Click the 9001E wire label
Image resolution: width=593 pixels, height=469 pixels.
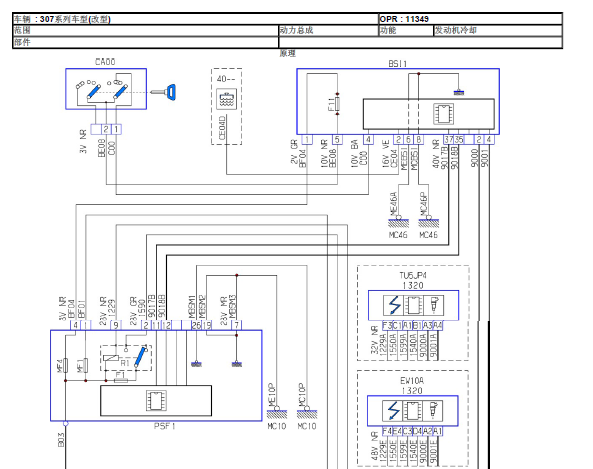click(x=433, y=449)
